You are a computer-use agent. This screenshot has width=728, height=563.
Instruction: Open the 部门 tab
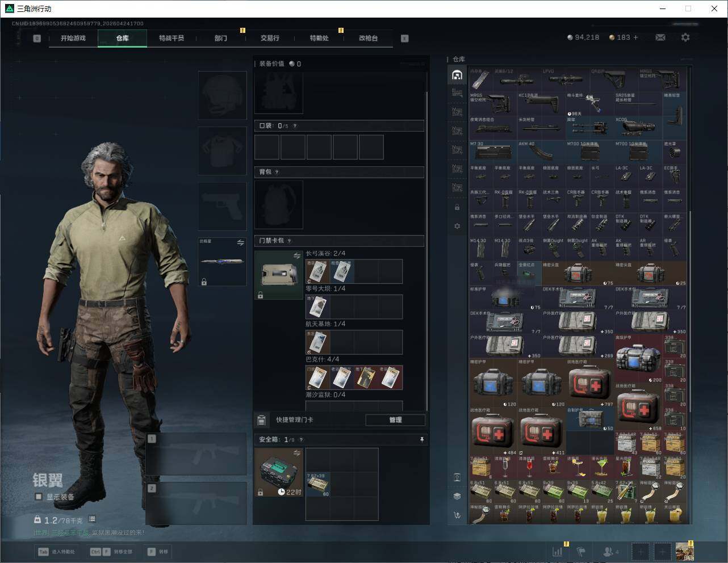tap(221, 38)
